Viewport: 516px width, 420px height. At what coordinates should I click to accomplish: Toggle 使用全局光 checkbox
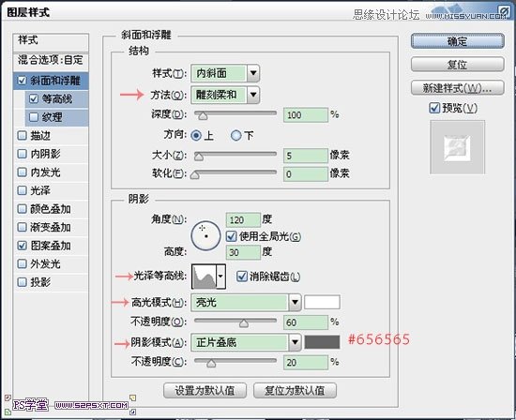tap(231, 236)
